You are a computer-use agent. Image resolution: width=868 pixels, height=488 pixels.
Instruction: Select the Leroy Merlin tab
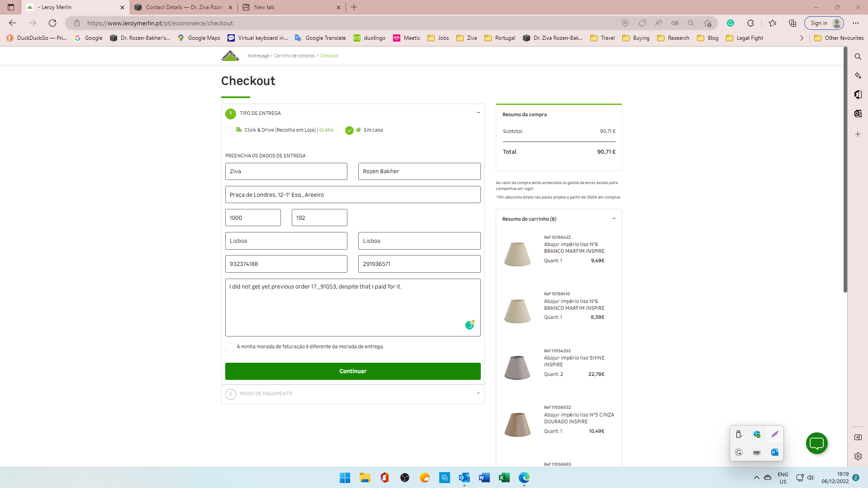pyautogui.click(x=75, y=7)
